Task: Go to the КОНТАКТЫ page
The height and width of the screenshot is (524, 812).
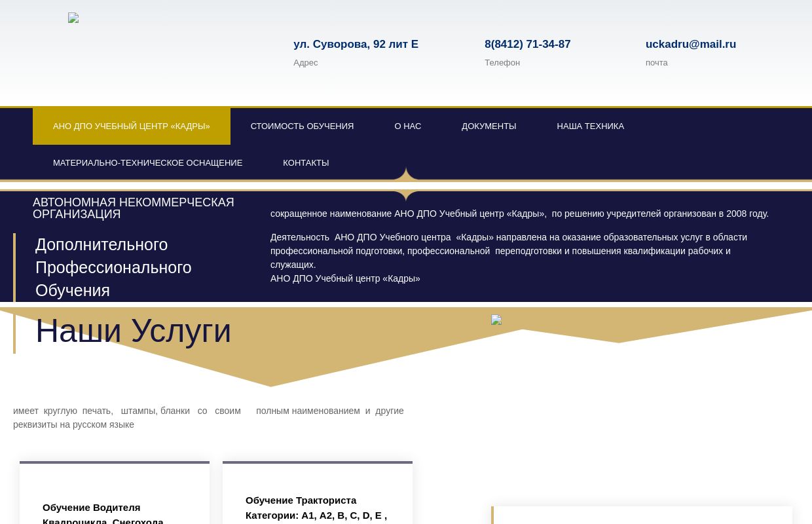Action: pyautogui.click(x=306, y=162)
